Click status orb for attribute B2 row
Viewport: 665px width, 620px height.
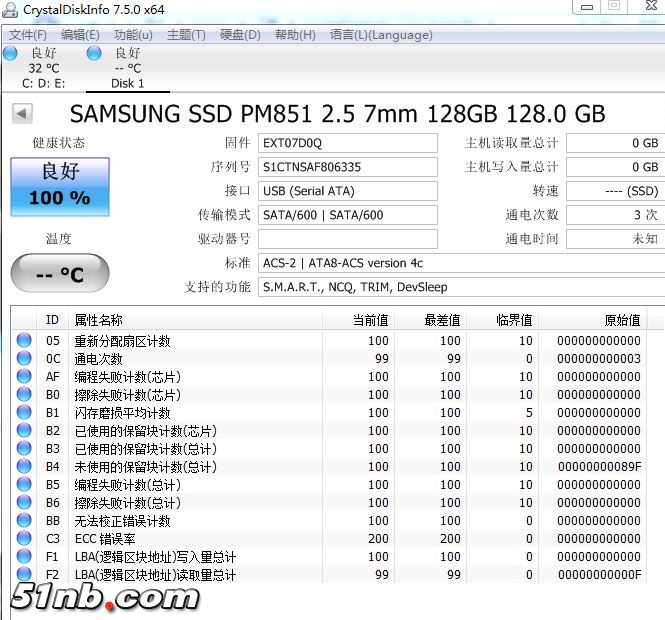(24, 430)
